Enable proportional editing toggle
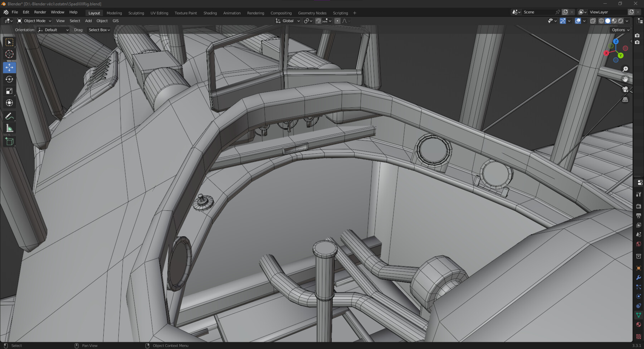The width and height of the screenshot is (644, 349). click(x=337, y=21)
